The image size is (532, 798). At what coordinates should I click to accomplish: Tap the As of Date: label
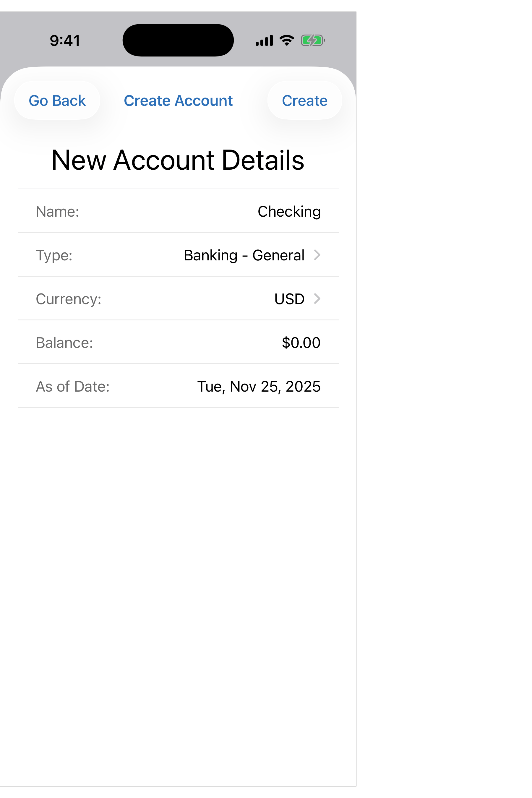pos(73,387)
